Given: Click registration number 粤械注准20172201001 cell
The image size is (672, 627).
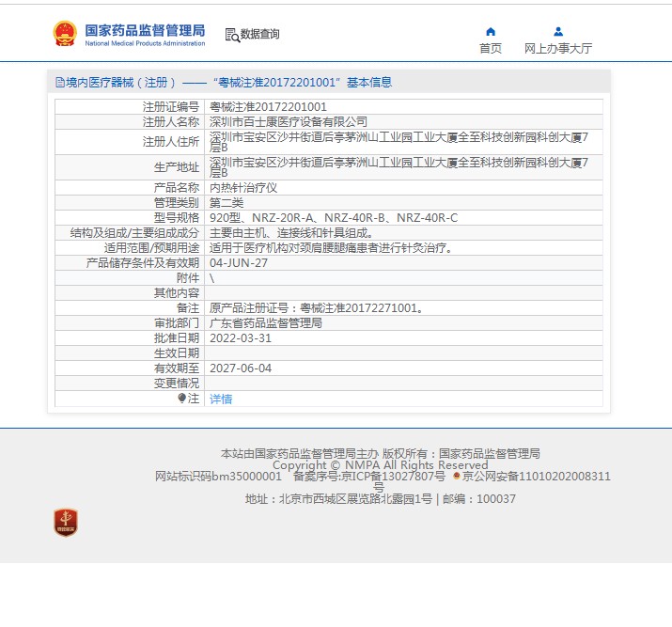Looking at the screenshot, I should 268,107.
